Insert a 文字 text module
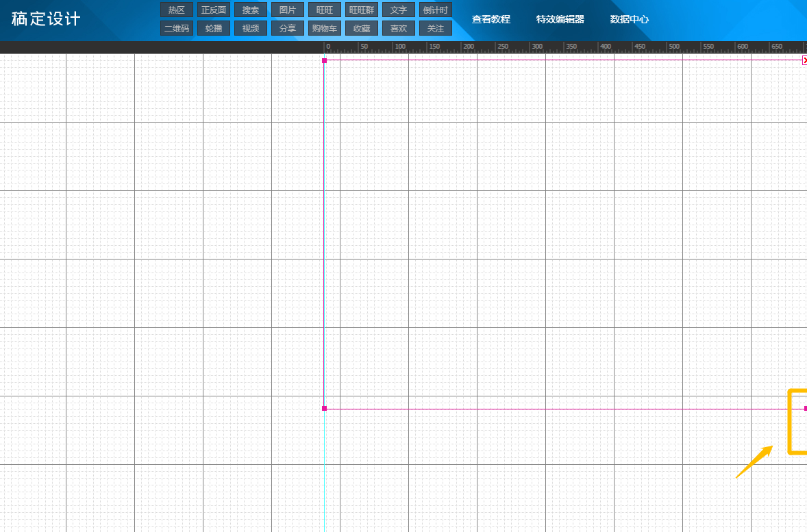This screenshot has width=807, height=532. pyautogui.click(x=399, y=10)
